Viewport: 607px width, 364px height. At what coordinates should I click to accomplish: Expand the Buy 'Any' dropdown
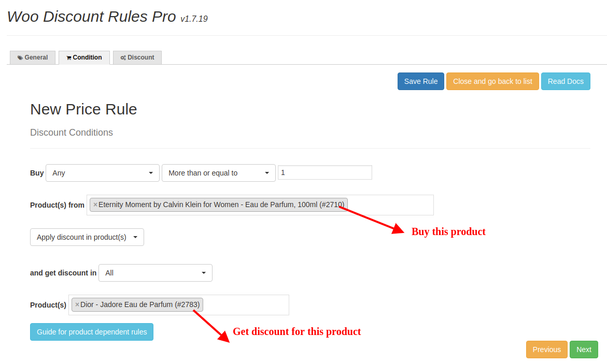(103, 173)
